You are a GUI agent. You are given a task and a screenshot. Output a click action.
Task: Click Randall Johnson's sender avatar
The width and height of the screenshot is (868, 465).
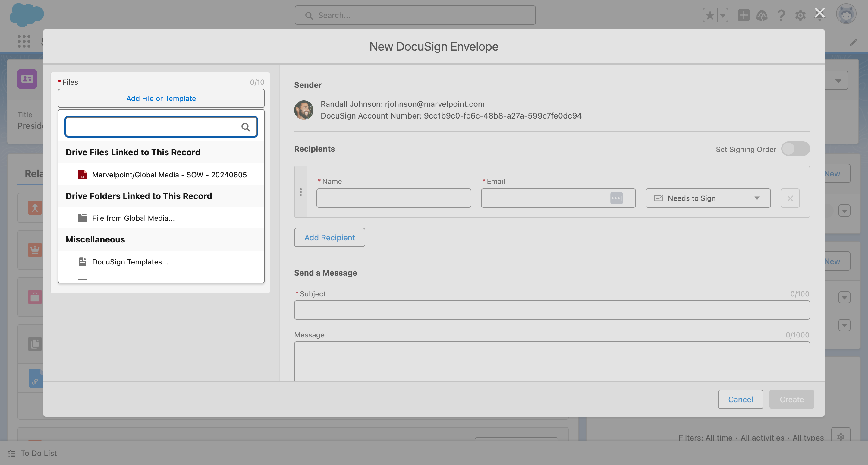coord(303,110)
